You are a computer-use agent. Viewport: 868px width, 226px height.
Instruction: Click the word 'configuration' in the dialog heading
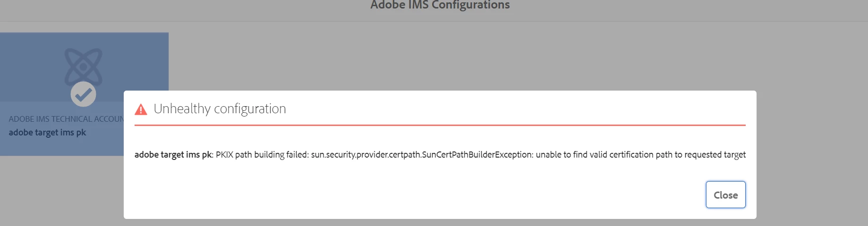coord(250,109)
